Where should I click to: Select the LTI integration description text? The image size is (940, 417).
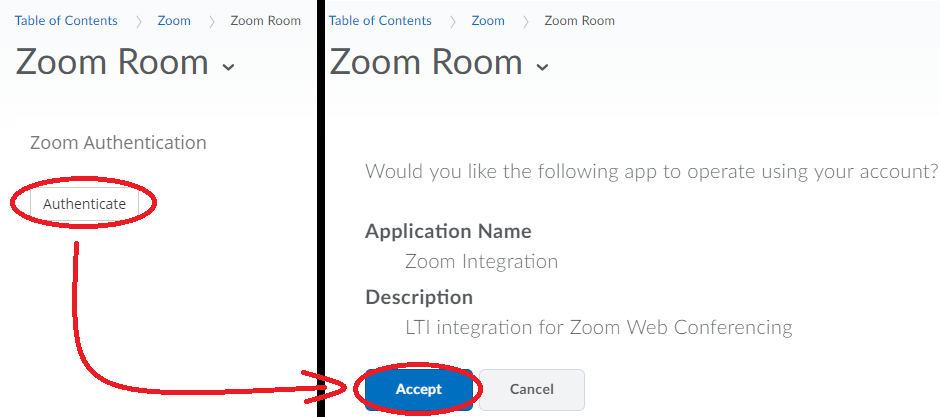pos(598,327)
